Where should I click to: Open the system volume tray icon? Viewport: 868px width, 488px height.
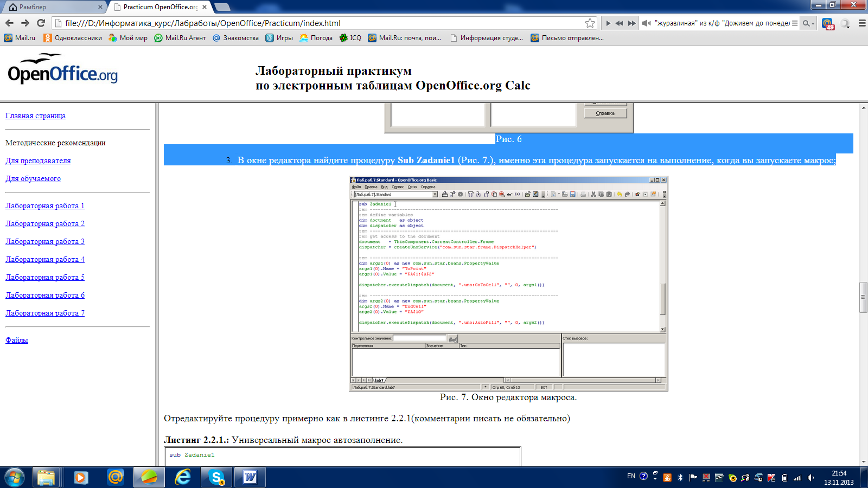(x=810, y=478)
